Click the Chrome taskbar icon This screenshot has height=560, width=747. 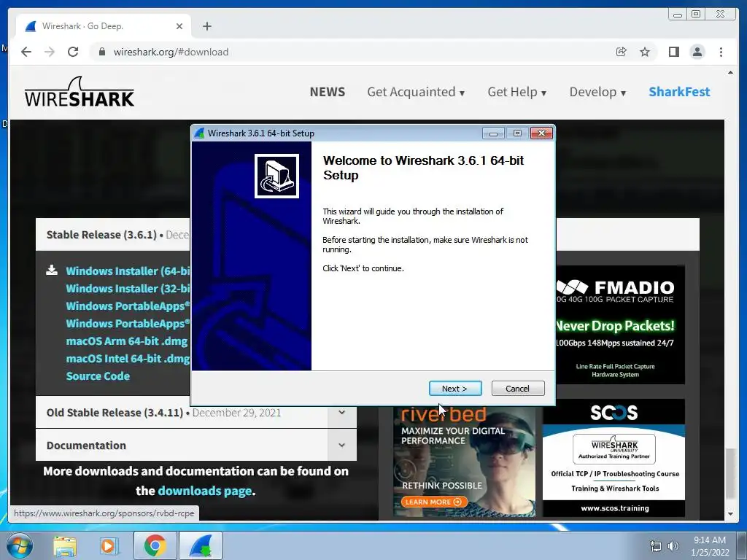[155, 545]
